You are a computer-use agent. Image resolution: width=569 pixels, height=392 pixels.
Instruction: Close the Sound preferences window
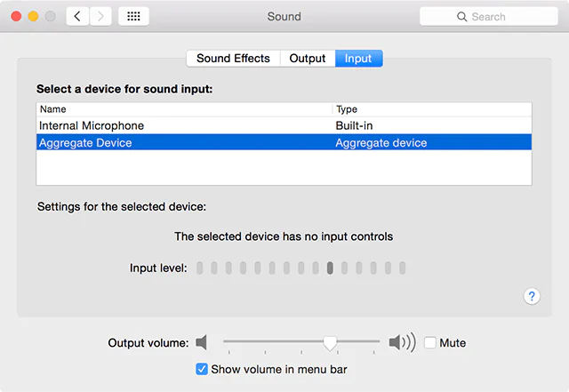coord(16,16)
